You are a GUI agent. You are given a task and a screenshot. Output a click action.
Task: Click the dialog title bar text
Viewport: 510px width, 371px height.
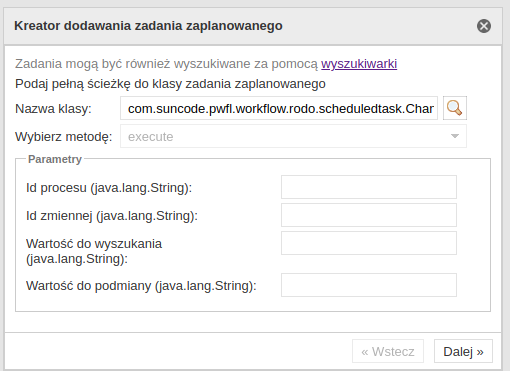[148, 26]
